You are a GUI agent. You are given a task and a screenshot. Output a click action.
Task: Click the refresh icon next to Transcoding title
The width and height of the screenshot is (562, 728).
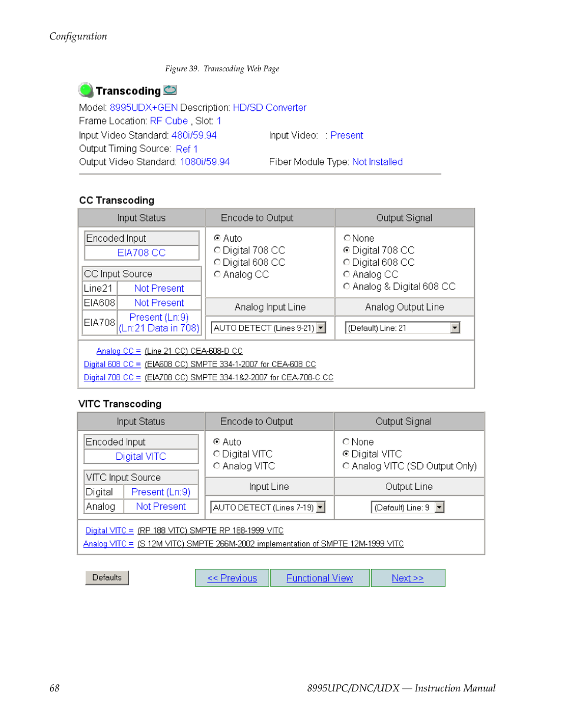[x=170, y=90]
